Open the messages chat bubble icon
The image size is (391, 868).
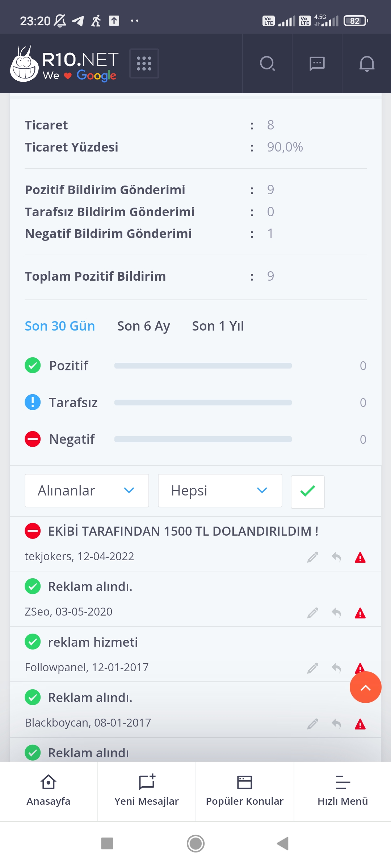pyautogui.click(x=317, y=64)
